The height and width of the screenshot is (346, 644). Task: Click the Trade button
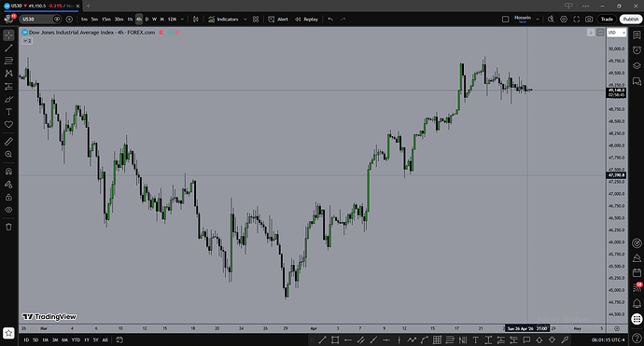pos(607,20)
